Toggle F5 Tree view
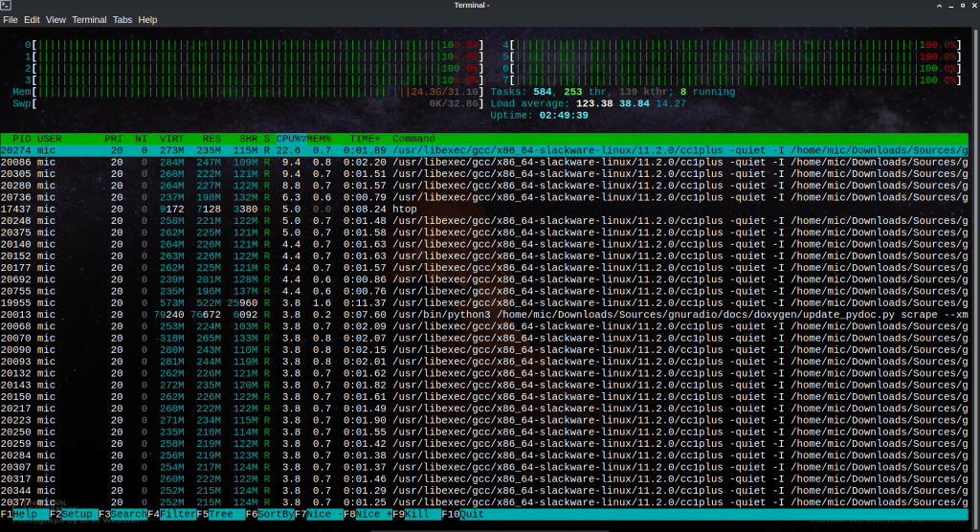Viewport: 980px width, 532px height. [x=220, y=514]
